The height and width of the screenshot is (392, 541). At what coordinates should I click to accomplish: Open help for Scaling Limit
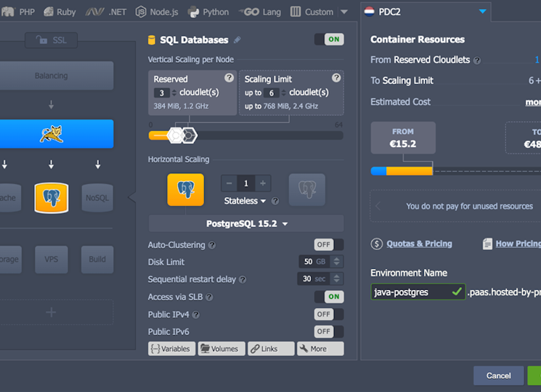[336, 78]
